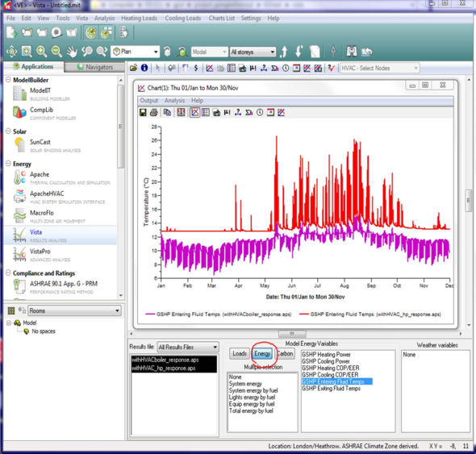476x454 pixels.
Task: Open the File menu
Action: tap(11, 19)
